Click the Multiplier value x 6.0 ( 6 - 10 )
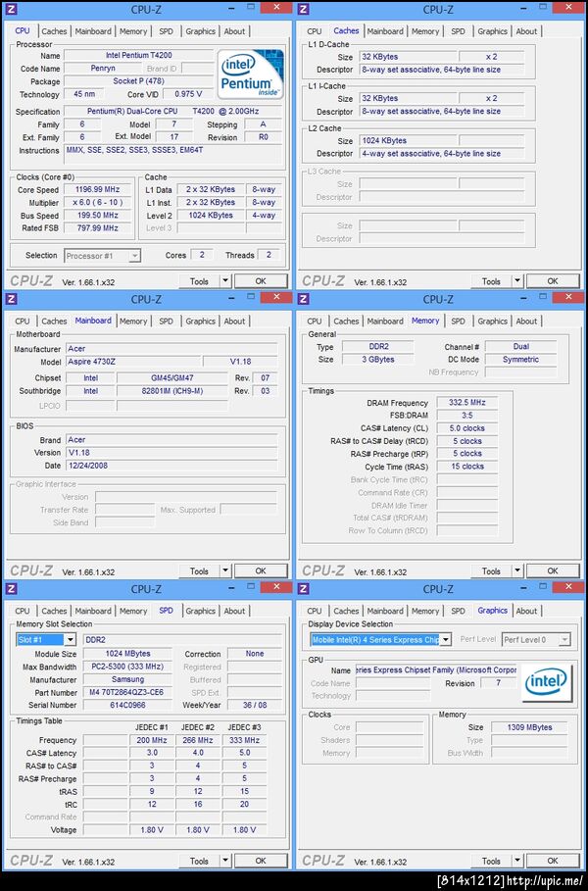The height and width of the screenshot is (891, 588). pos(98,203)
